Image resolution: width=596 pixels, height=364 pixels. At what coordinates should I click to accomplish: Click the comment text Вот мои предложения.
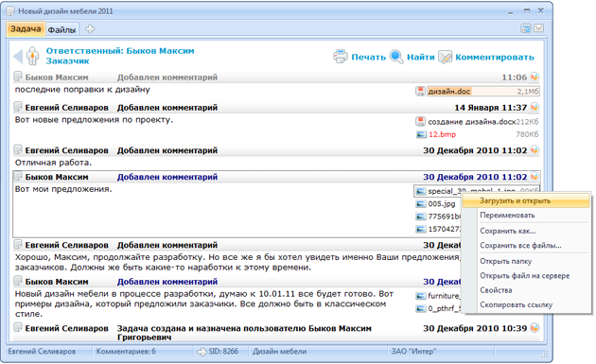click(63, 189)
